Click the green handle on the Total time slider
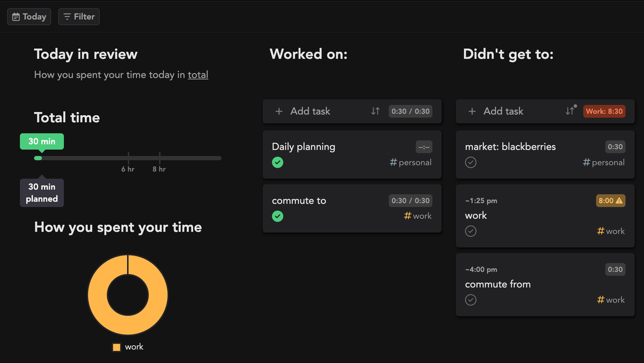This screenshot has width=644, height=363. point(38,158)
